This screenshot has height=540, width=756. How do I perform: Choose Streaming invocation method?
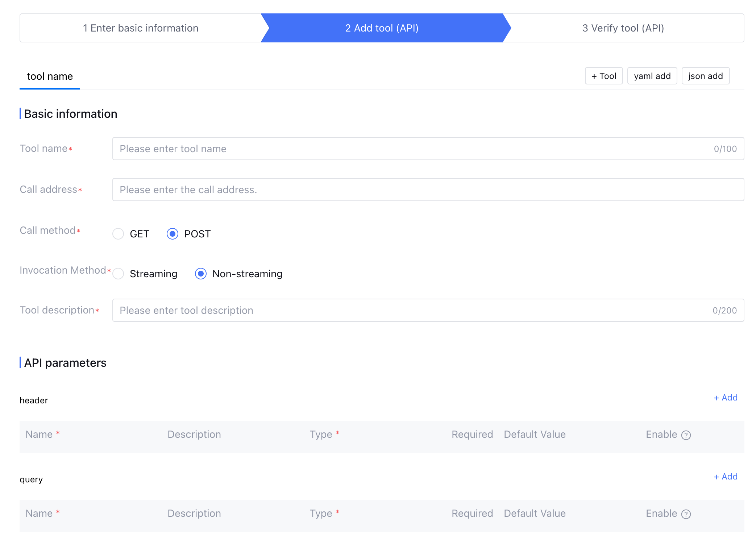click(x=118, y=274)
